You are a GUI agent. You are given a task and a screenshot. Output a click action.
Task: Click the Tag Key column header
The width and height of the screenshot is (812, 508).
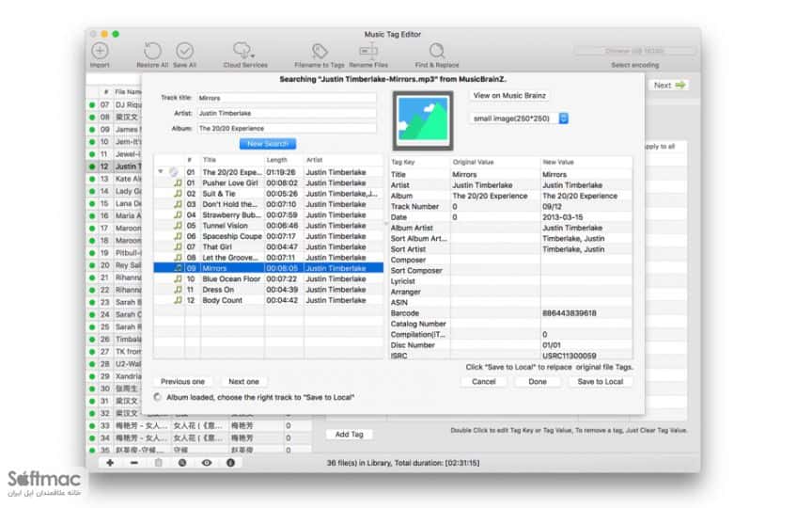(x=419, y=162)
